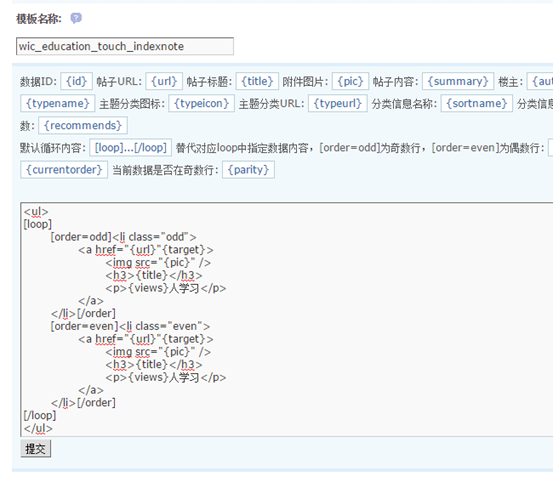Click the template name input field

pyautogui.click(x=125, y=46)
